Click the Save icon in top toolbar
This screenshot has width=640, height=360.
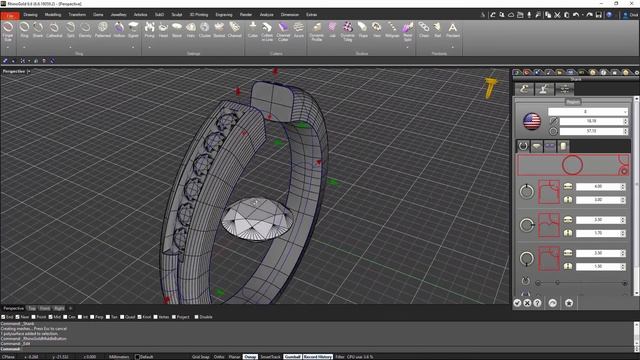pyautogui.click(x=598, y=15)
